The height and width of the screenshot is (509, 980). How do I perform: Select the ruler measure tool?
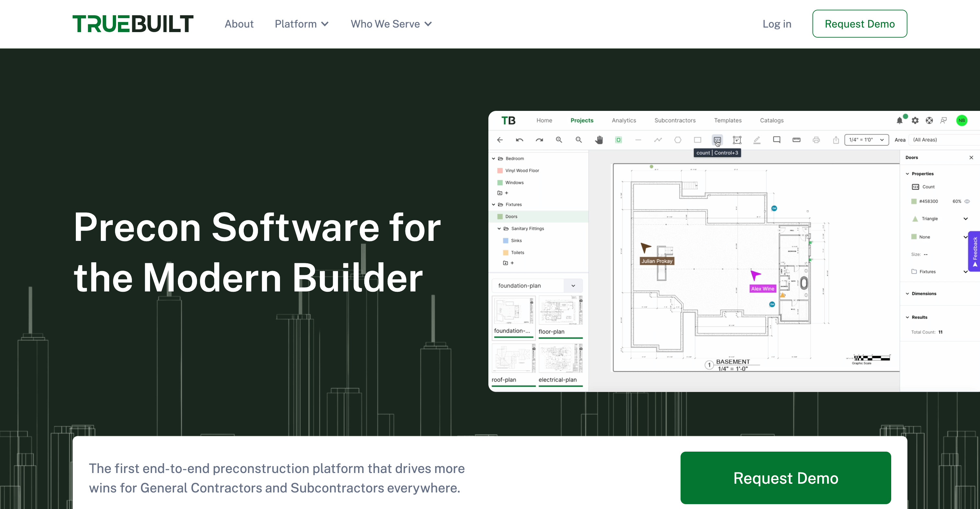click(796, 140)
